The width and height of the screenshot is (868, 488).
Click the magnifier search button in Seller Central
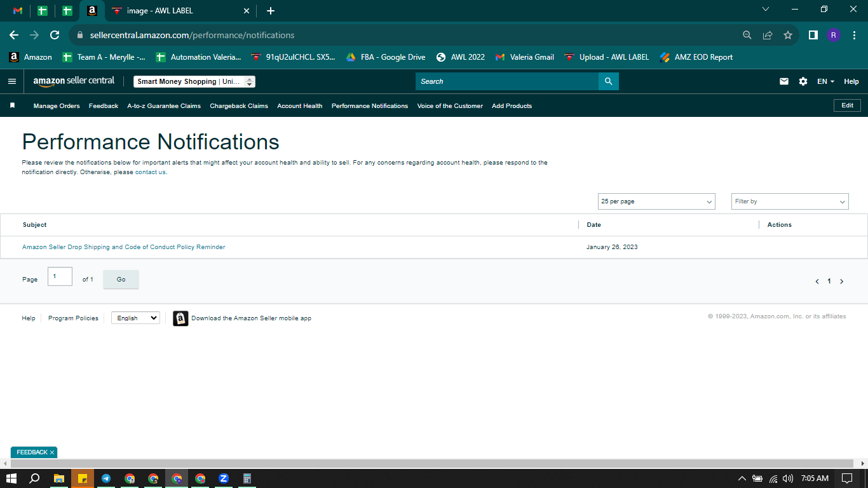(x=608, y=81)
